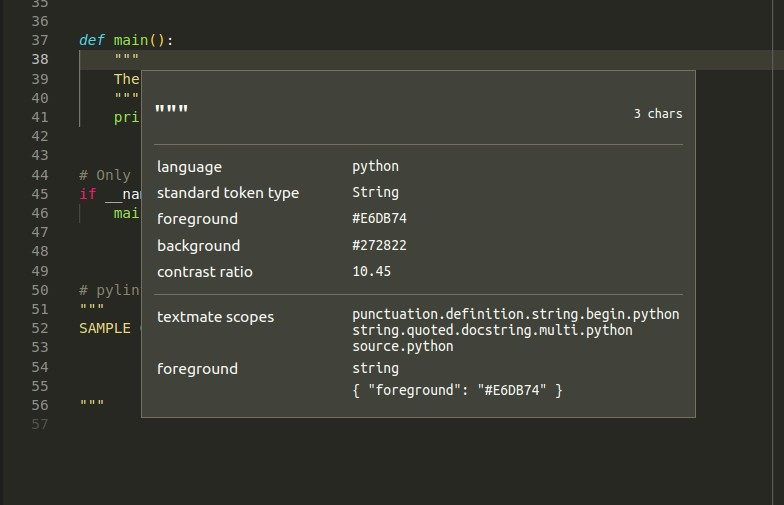The width and height of the screenshot is (784, 505).
Task: Click the SAMPLE text on line 52
Action: (x=104, y=328)
